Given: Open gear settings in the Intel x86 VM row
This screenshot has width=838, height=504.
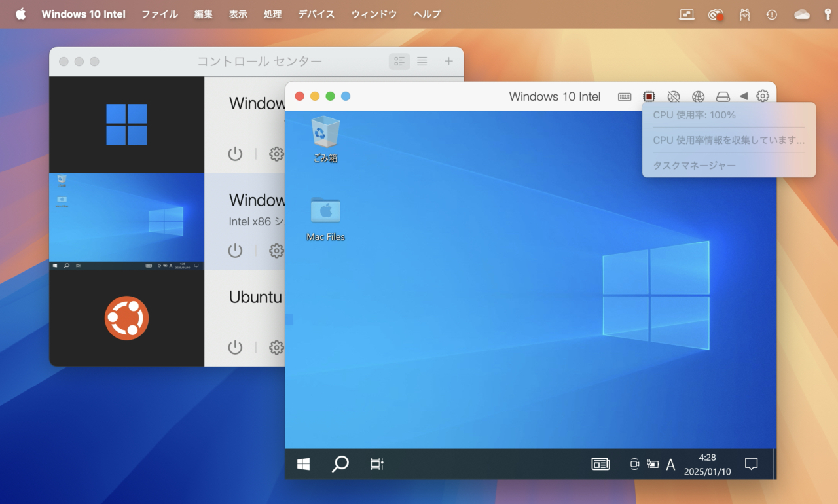Looking at the screenshot, I should tap(277, 251).
